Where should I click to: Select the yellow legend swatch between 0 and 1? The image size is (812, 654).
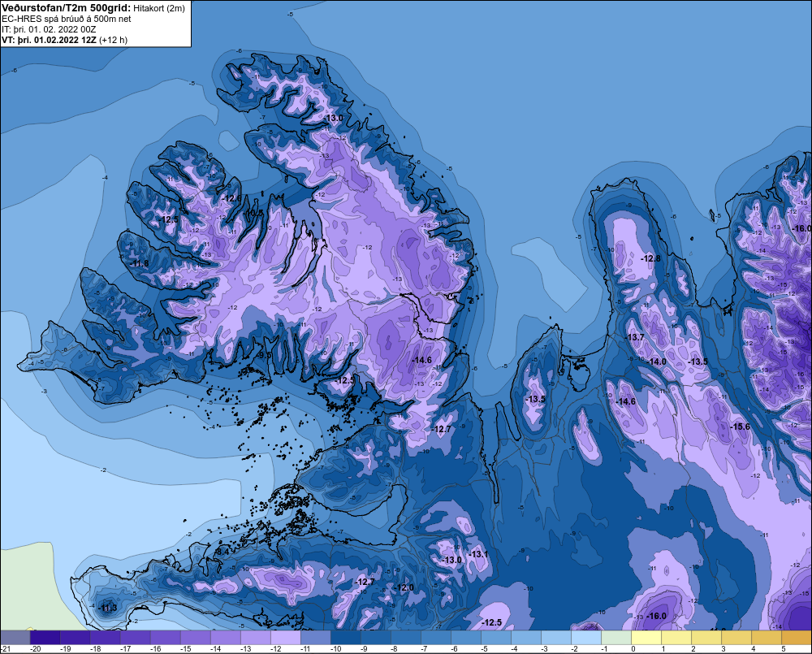coord(646,637)
